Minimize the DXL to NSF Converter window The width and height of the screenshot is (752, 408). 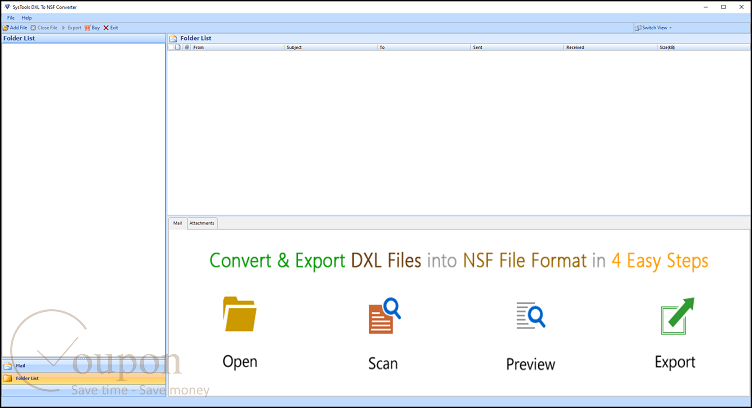pos(706,7)
